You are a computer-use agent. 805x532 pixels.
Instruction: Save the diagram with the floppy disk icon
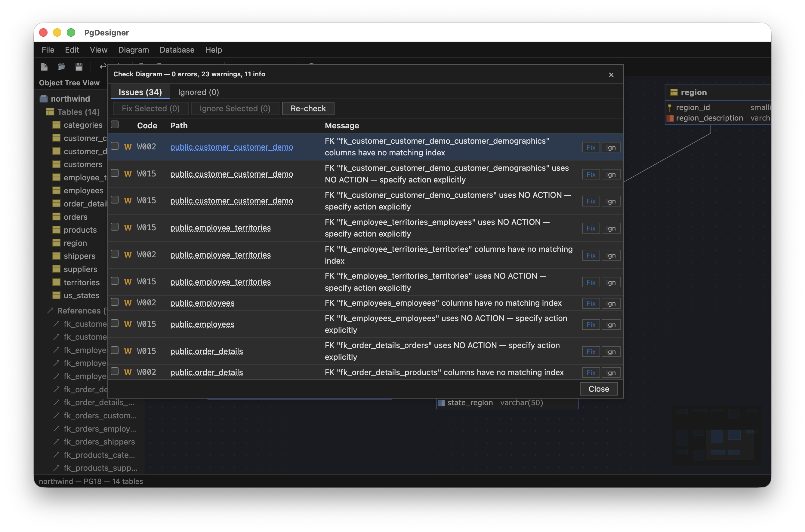click(x=79, y=67)
